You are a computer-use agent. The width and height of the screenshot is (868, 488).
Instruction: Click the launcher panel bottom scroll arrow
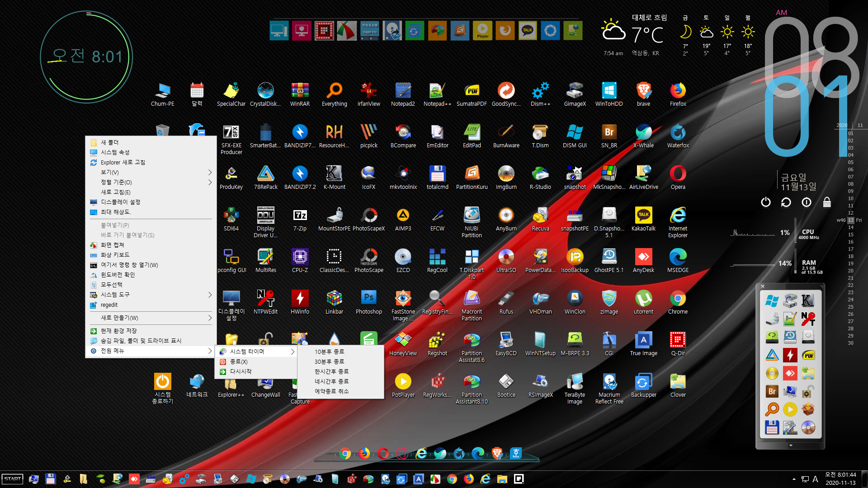pyautogui.click(x=791, y=446)
